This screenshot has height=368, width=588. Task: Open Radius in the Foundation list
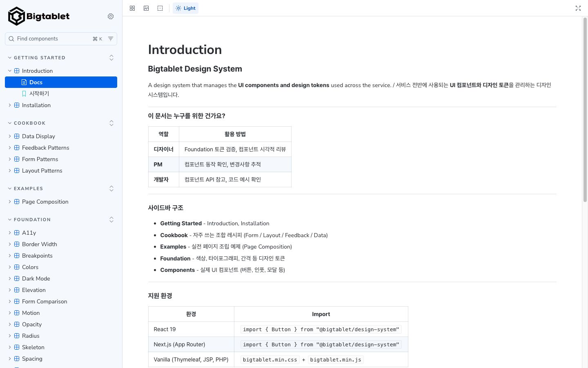(61, 336)
